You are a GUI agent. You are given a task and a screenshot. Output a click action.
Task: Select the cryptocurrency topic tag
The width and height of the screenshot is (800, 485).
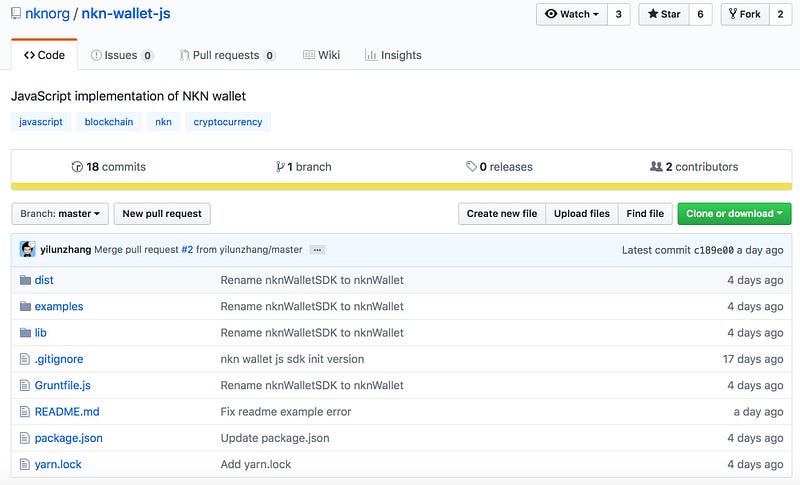pos(228,122)
